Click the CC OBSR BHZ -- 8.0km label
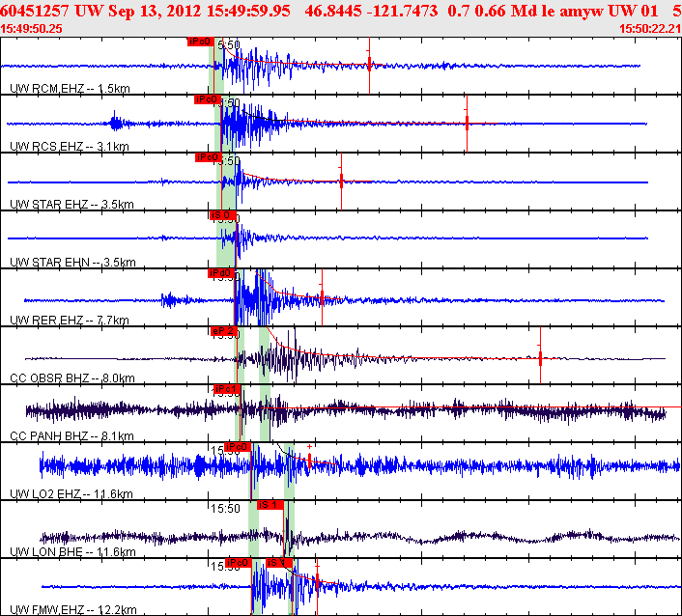Screen dimensions: 682x616 (72, 378)
